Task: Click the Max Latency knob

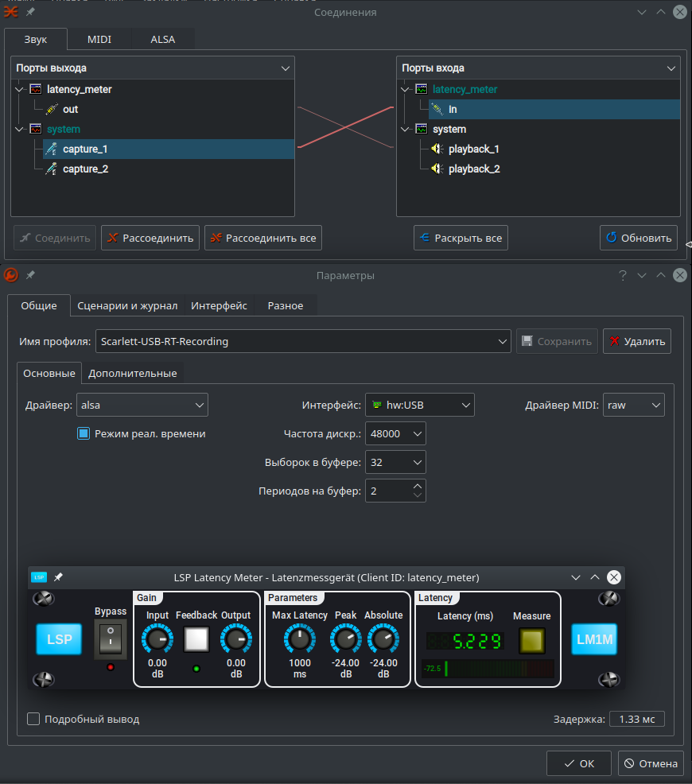Action: pyautogui.click(x=300, y=639)
